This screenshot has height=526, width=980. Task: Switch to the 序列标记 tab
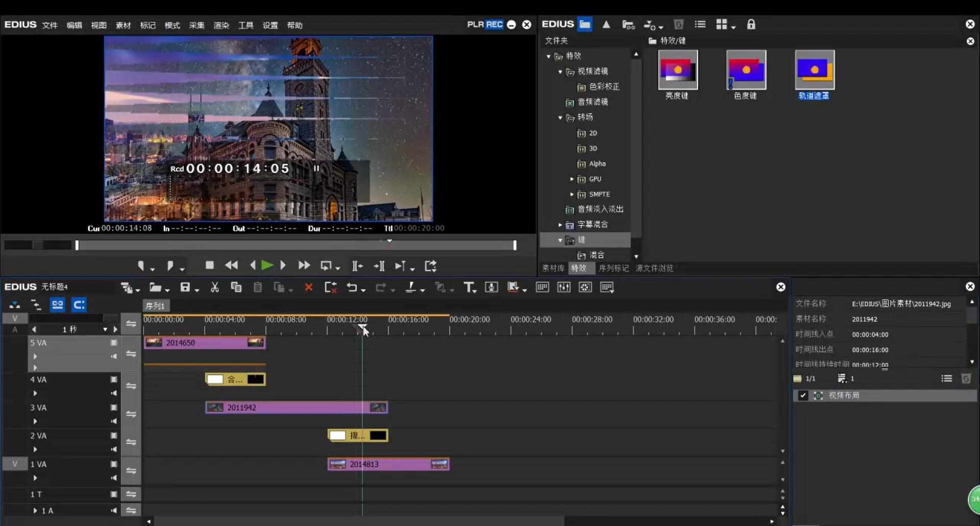pyautogui.click(x=614, y=268)
